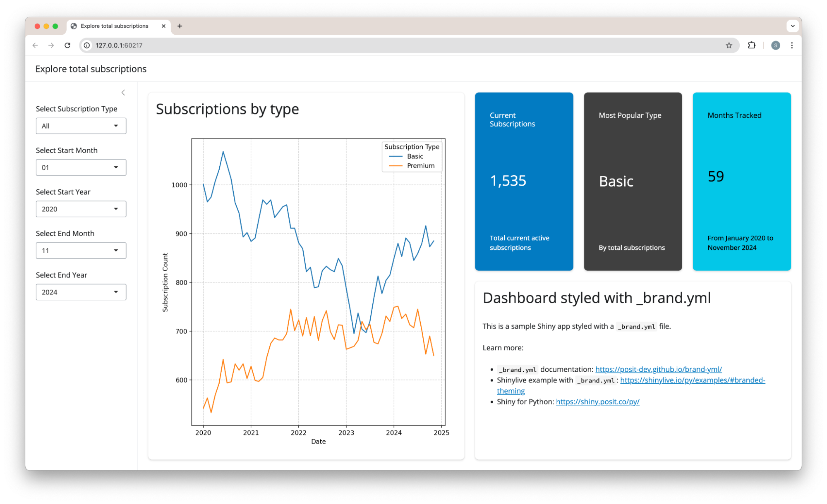Image resolution: width=827 pixels, height=504 pixels.
Task: Reload the page
Action: click(67, 45)
